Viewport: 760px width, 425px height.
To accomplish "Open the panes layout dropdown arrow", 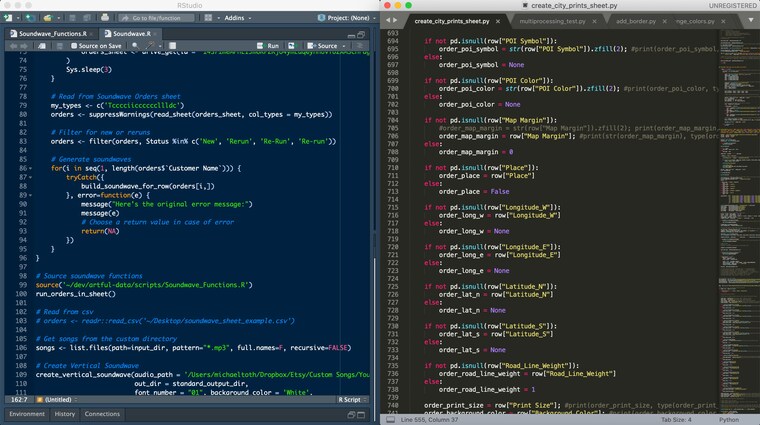I will coord(219,18).
